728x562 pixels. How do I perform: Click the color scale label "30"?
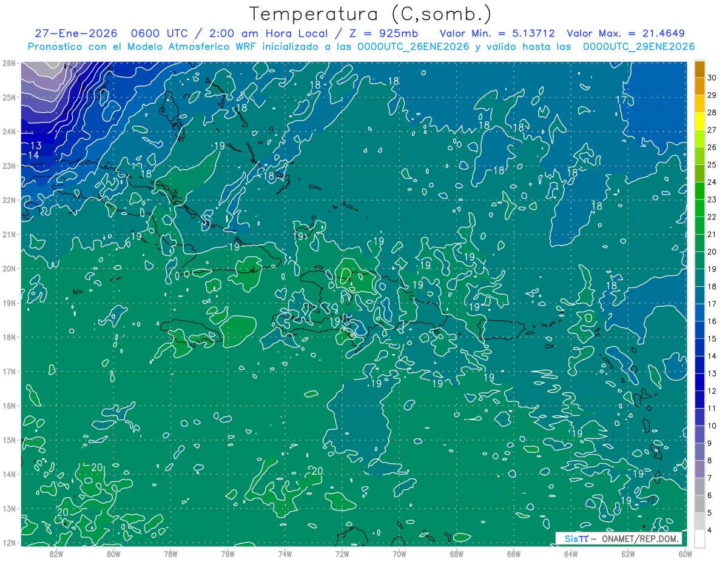click(712, 78)
